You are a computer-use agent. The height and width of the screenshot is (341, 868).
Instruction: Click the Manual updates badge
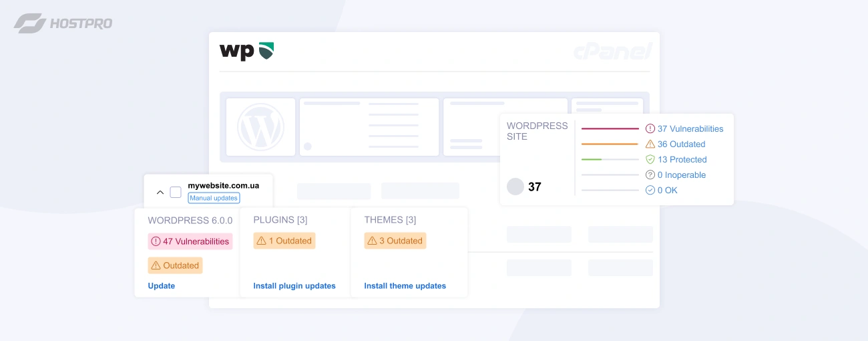(x=214, y=198)
